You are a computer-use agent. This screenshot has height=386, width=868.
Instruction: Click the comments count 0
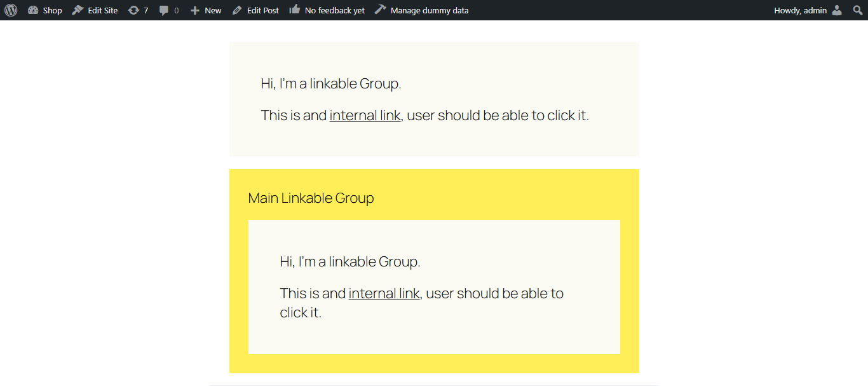(x=176, y=10)
